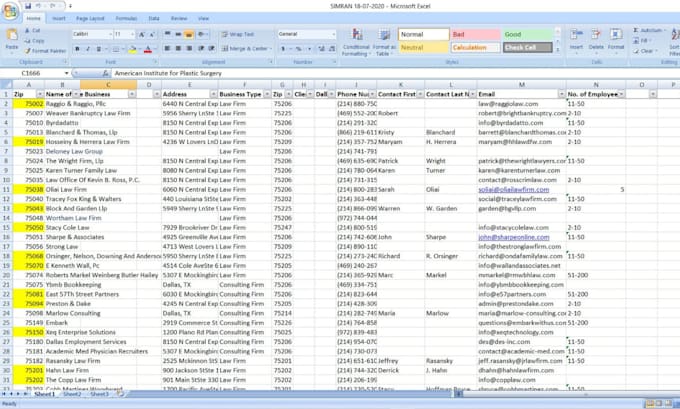Open the john@sharpeonline.com email link
This screenshot has width=680, height=409.
(x=513, y=237)
